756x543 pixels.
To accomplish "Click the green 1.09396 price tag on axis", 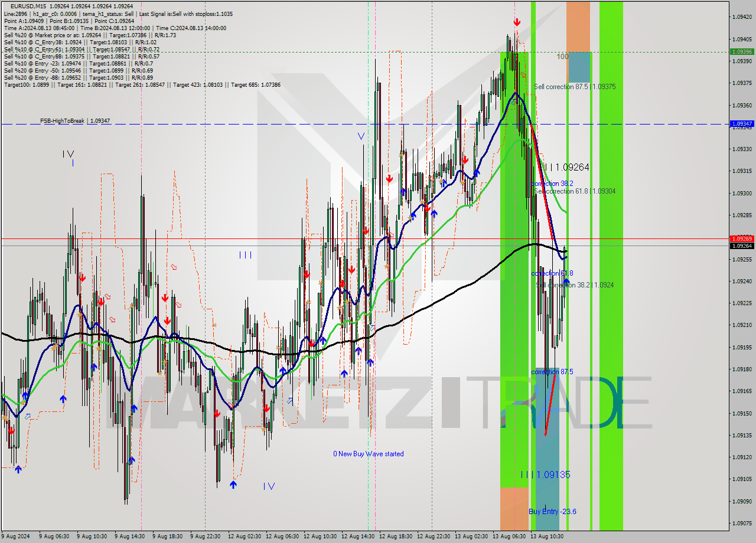I will (742, 51).
